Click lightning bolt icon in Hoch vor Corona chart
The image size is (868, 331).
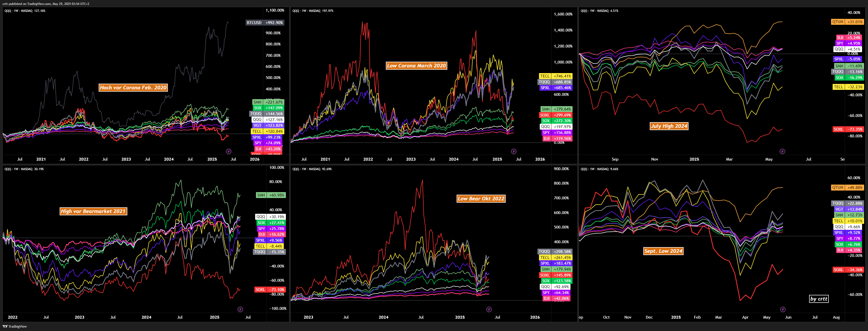229,152
